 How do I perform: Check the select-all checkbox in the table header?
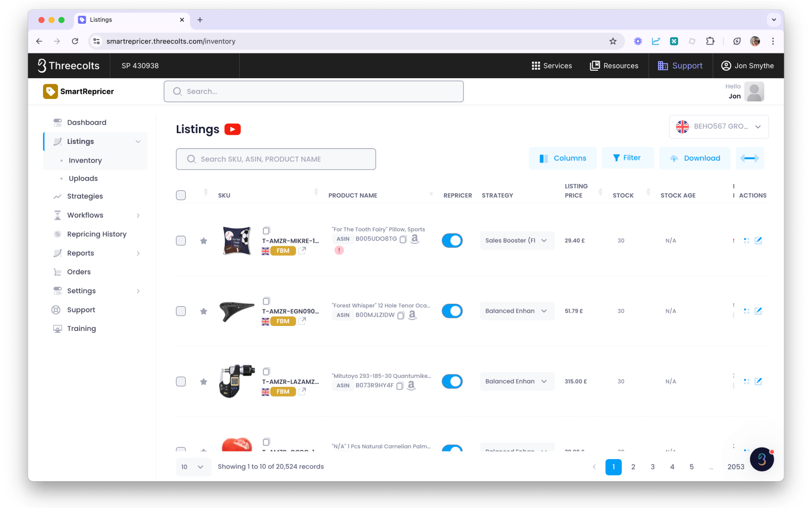coord(181,195)
